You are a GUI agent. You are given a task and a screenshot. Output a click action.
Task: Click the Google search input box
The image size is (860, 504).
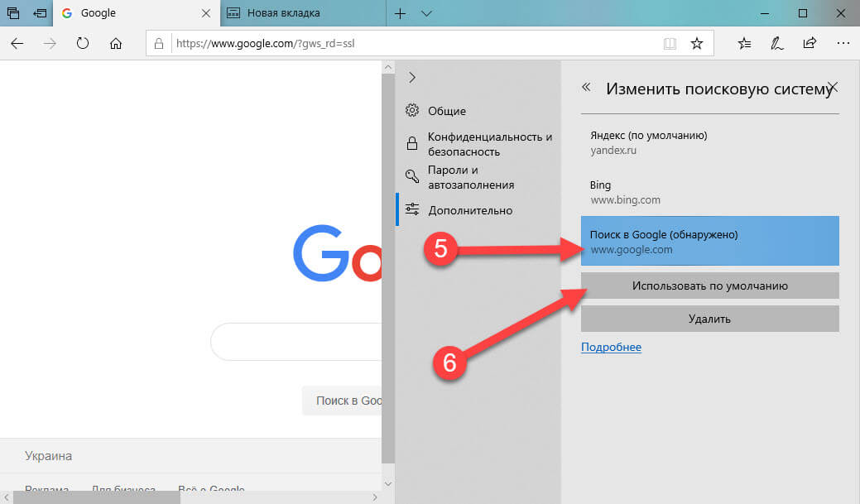(x=296, y=342)
